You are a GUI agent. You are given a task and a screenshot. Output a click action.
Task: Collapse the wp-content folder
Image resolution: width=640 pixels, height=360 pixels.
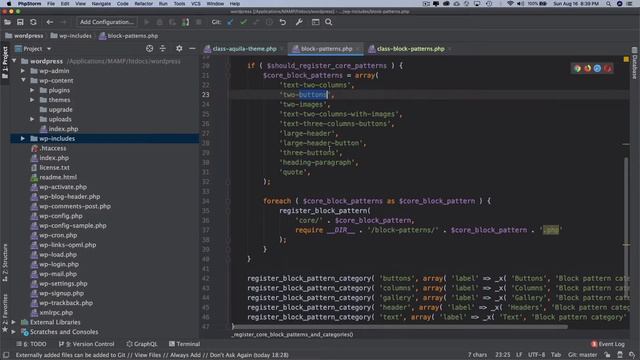(23, 80)
